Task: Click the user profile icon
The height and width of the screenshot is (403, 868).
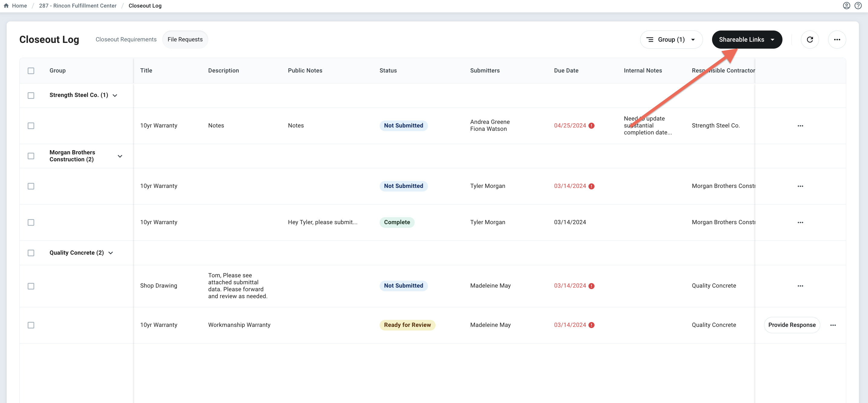Action: point(846,6)
